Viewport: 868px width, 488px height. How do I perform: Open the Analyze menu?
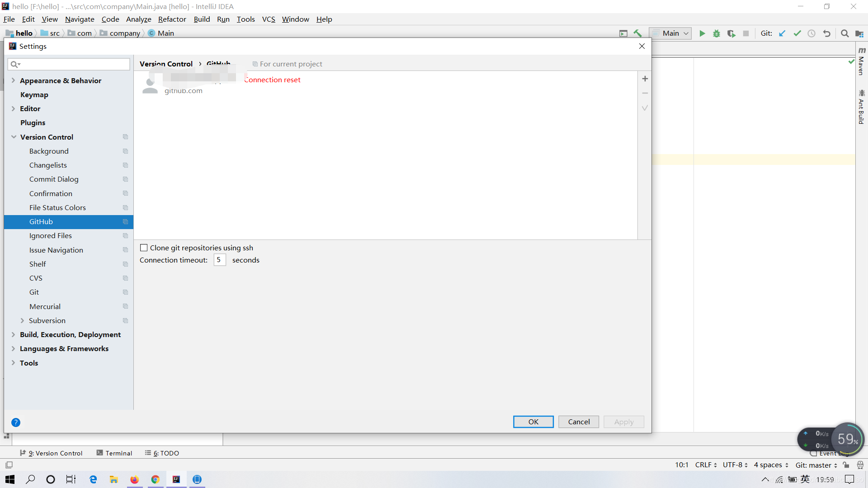point(138,19)
